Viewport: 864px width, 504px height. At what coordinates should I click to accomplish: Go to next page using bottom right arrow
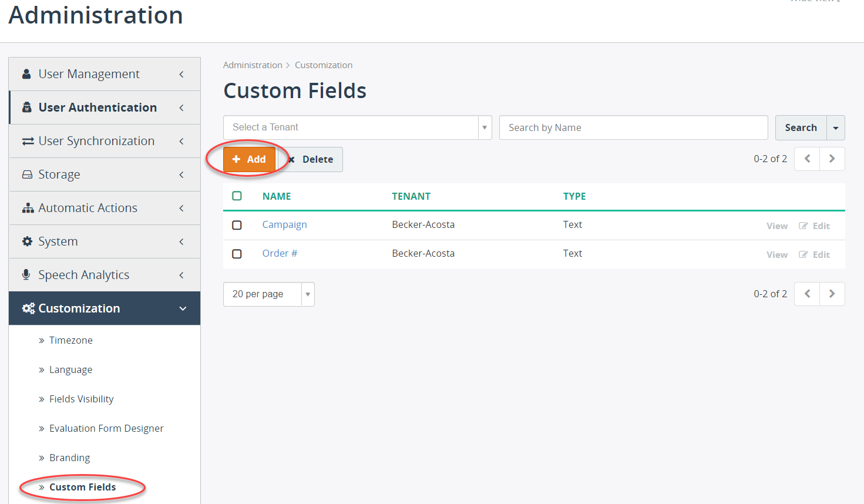click(x=832, y=294)
